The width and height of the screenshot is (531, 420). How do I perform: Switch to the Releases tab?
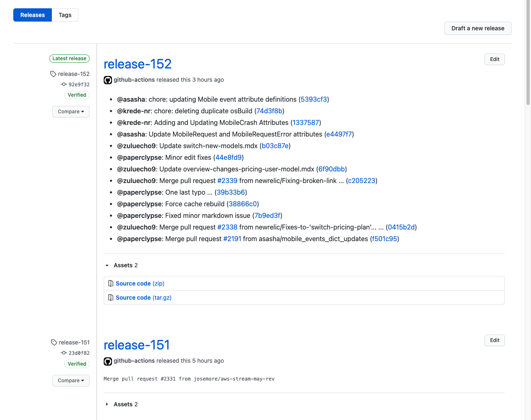point(32,15)
